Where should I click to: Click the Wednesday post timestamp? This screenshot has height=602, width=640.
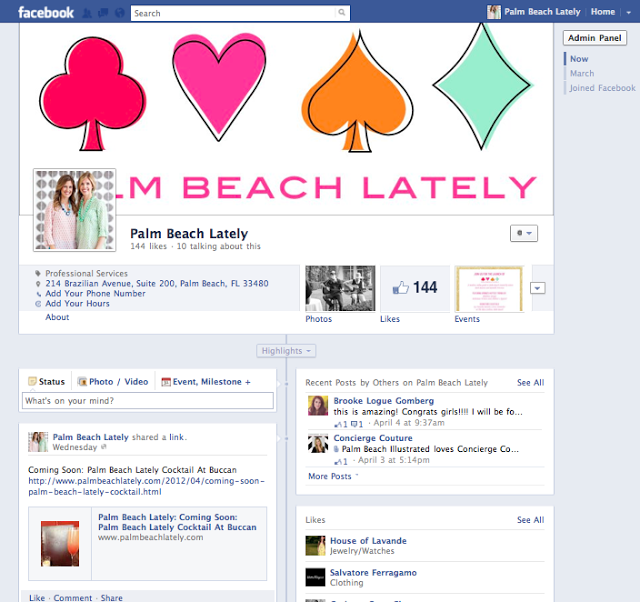(x=75, y=447)
